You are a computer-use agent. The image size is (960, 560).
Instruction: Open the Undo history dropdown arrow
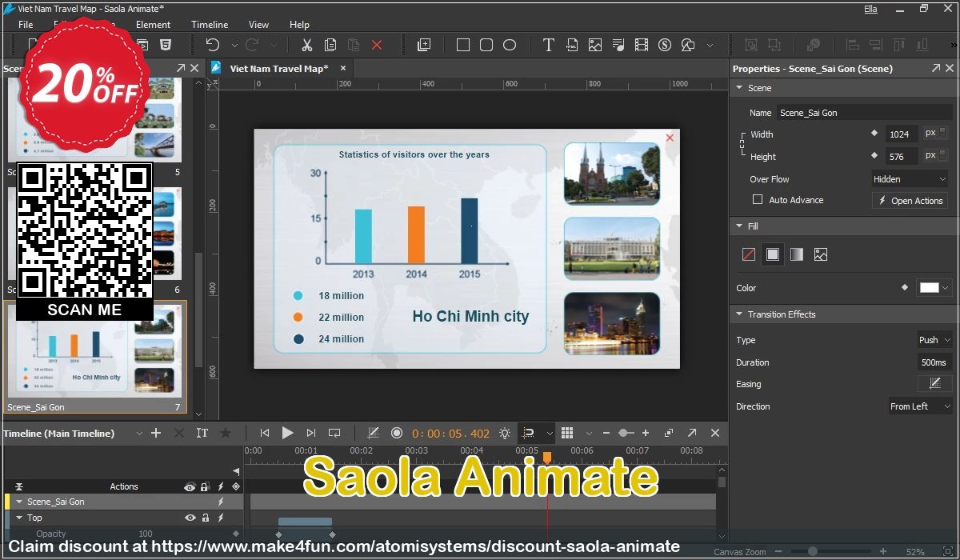pyautogui.click(x=234, y=45)
